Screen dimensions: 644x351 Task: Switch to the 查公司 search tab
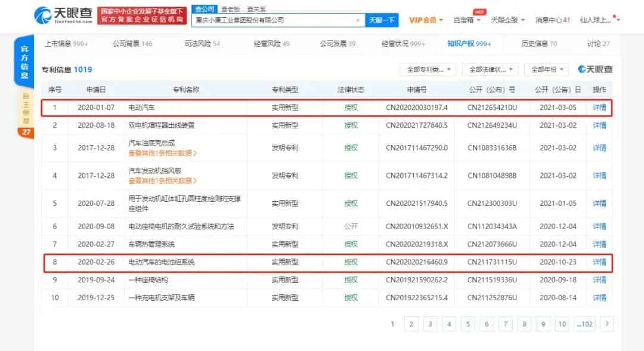pos(204,9)
